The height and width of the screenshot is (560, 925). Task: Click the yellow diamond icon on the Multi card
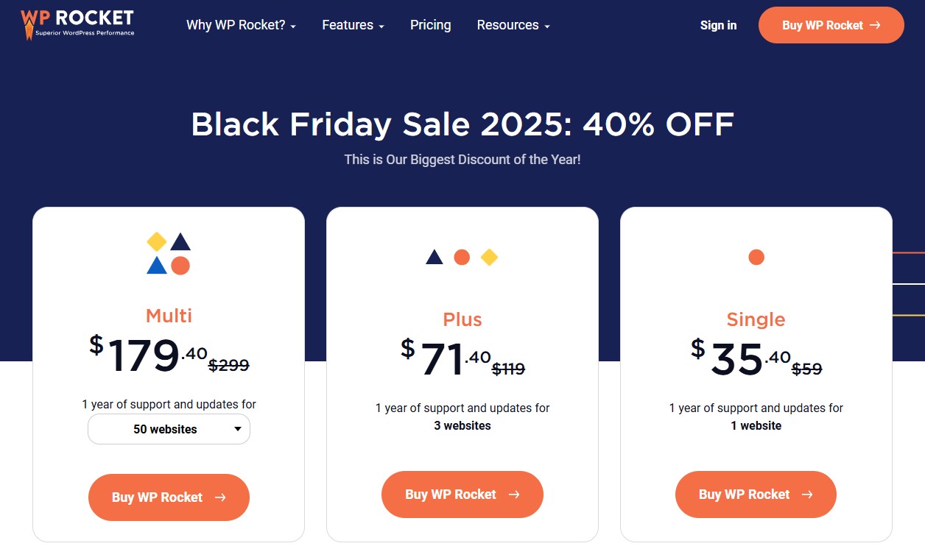tap(157, 241)
